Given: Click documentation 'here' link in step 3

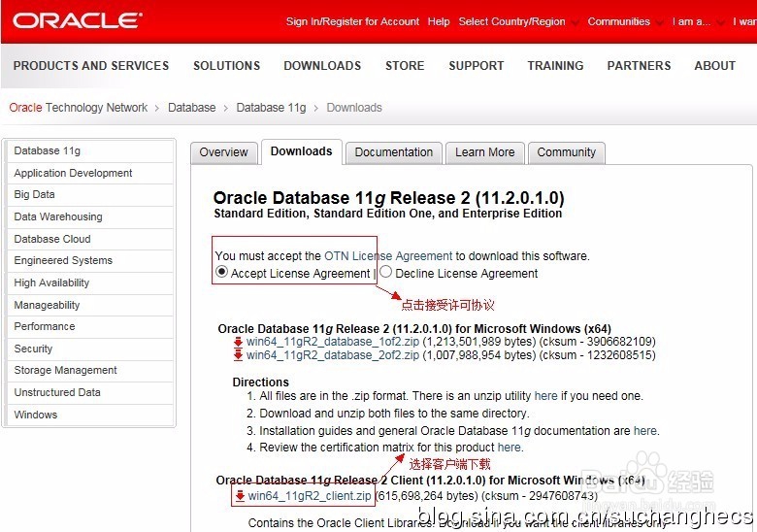Looking at the screenshot, I should click(x=645, y=431).
